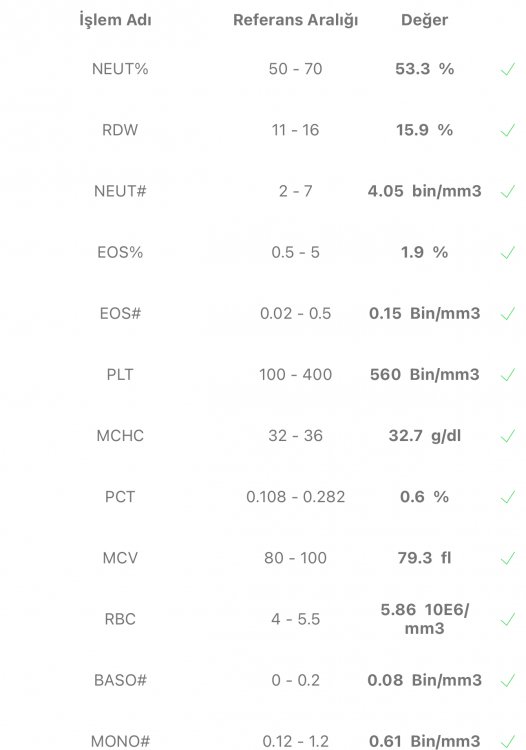Tap the 560 Bin/mm3 platelet value
This screenshot has width=526, height=750.
425,375
